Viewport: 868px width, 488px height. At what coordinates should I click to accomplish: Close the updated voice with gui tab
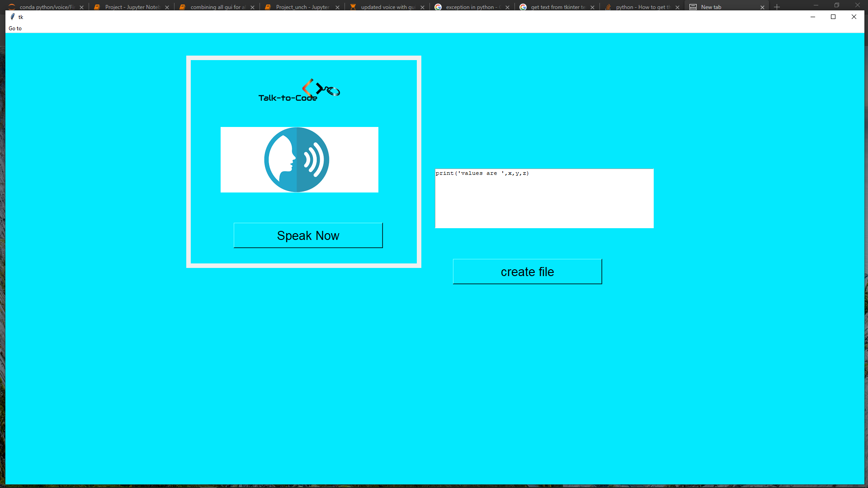[422, 7]
